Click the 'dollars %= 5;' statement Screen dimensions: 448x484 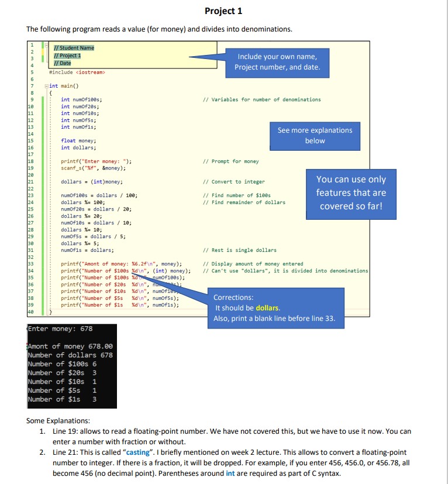(x=80, y=243)
